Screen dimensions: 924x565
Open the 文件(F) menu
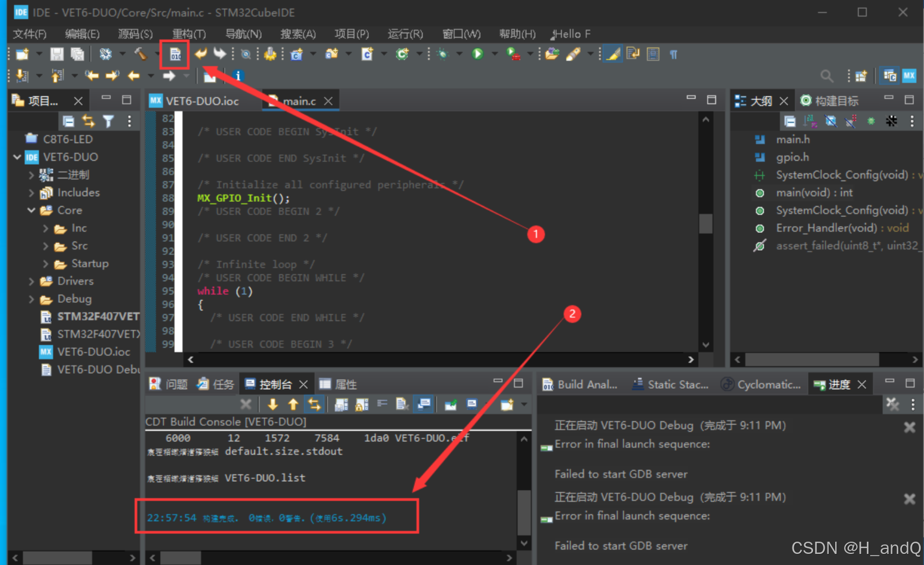point(30,34)
